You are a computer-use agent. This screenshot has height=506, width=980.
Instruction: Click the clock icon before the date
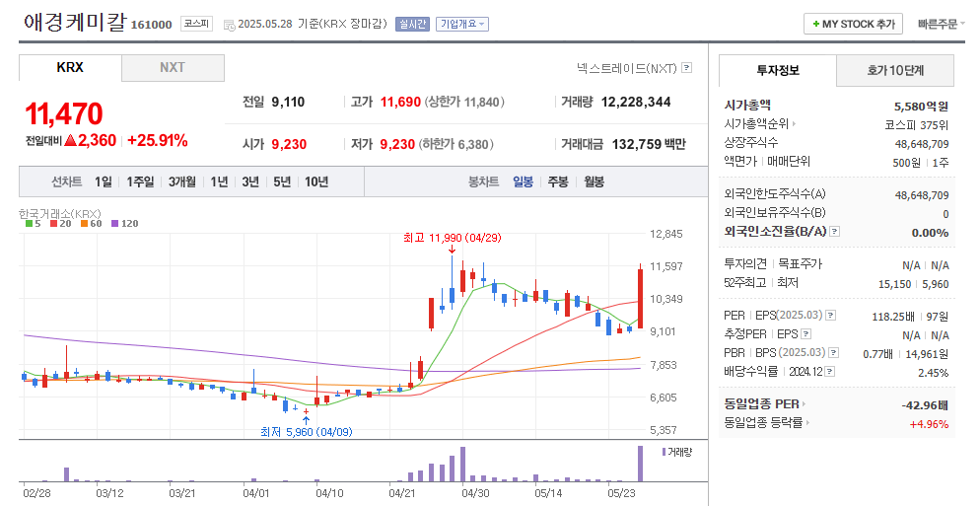(x=230, y=25)
